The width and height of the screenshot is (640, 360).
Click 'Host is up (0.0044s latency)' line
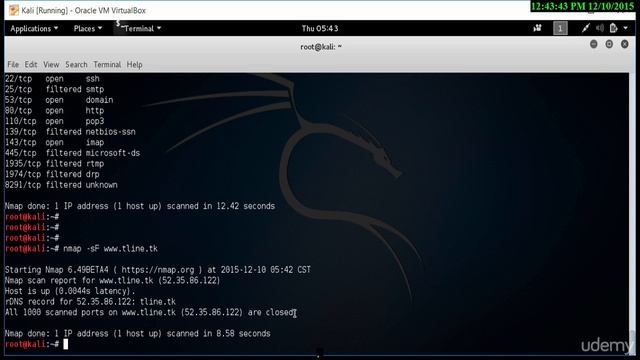point(70,291)
